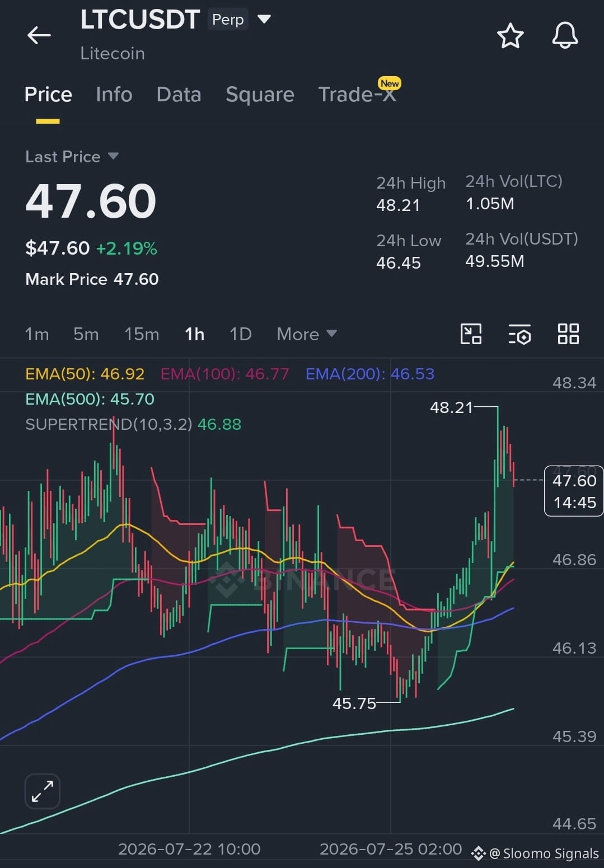
Task: Tap the EMA(500): 45.70 indicator label
Action: [x=90, y=399]
